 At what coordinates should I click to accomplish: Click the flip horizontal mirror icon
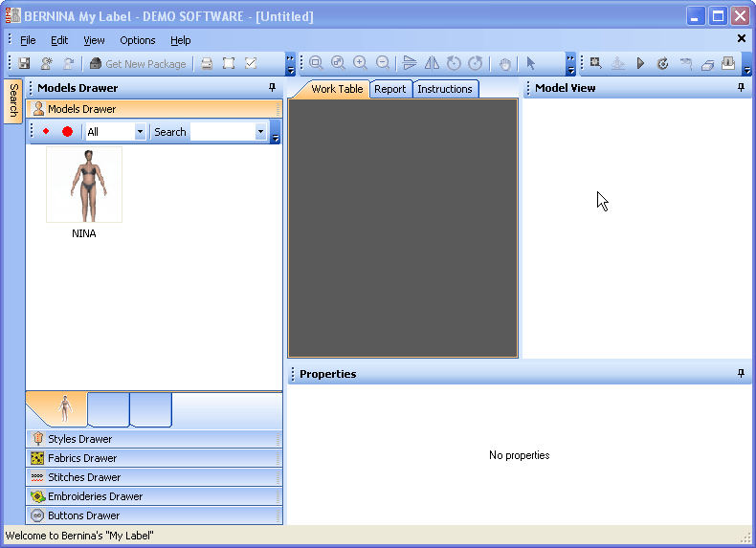click(x=432, y=63)
